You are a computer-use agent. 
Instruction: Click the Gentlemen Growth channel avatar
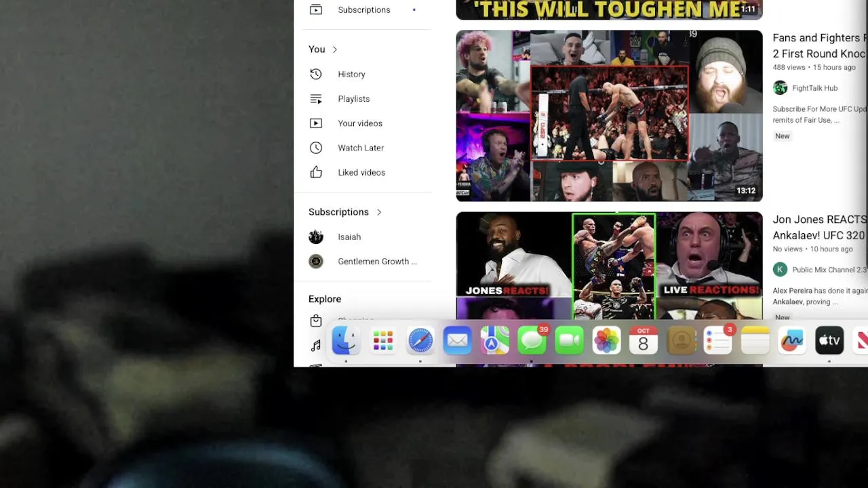tap(316, 262)
